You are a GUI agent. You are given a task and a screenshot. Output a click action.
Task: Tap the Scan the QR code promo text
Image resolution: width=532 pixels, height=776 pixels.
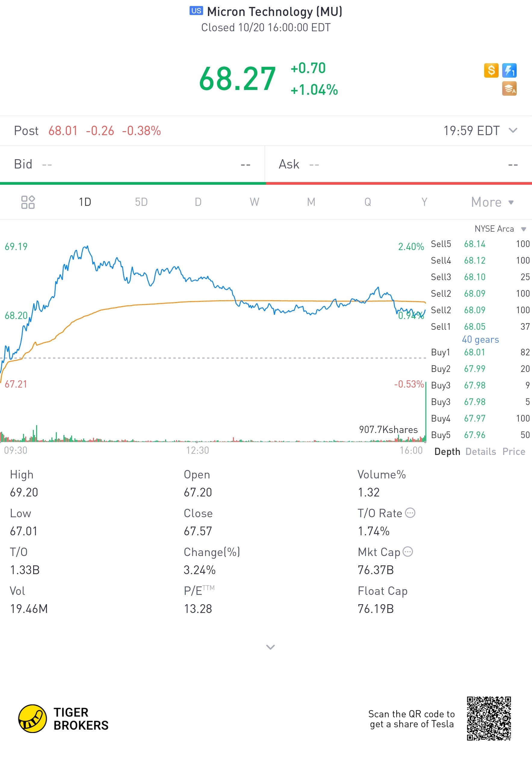tap(411, 719)
